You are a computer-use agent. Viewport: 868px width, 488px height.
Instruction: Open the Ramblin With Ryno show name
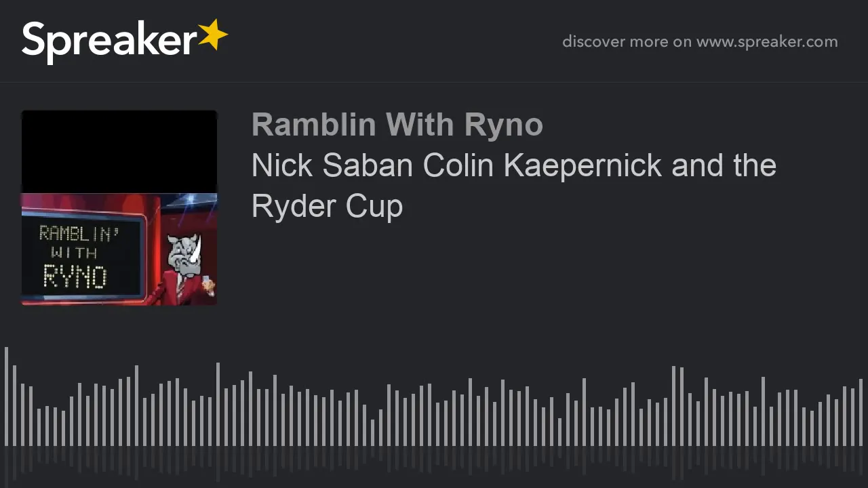(397, 125)
